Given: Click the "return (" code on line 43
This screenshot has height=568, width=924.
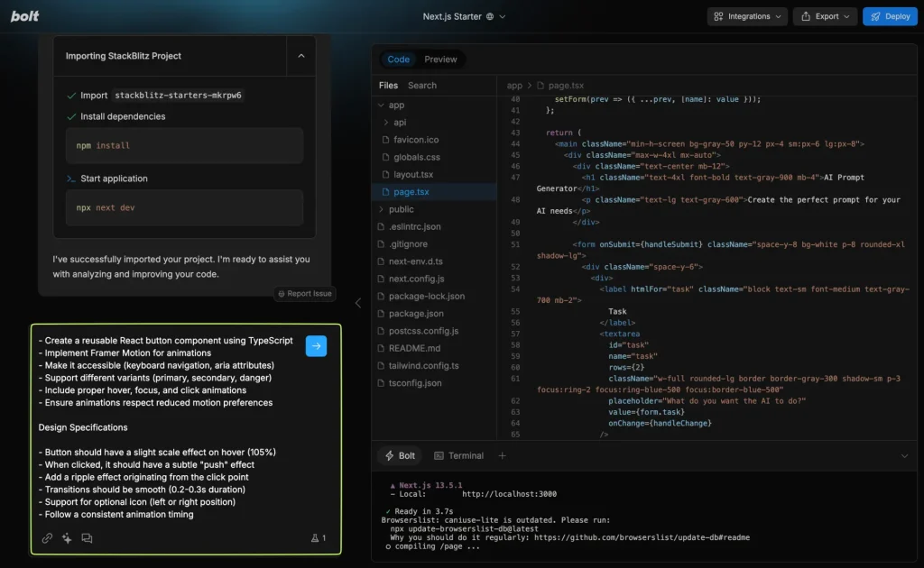Looking at the screenshot, I should pyautogui.click(x=563, y=133).
